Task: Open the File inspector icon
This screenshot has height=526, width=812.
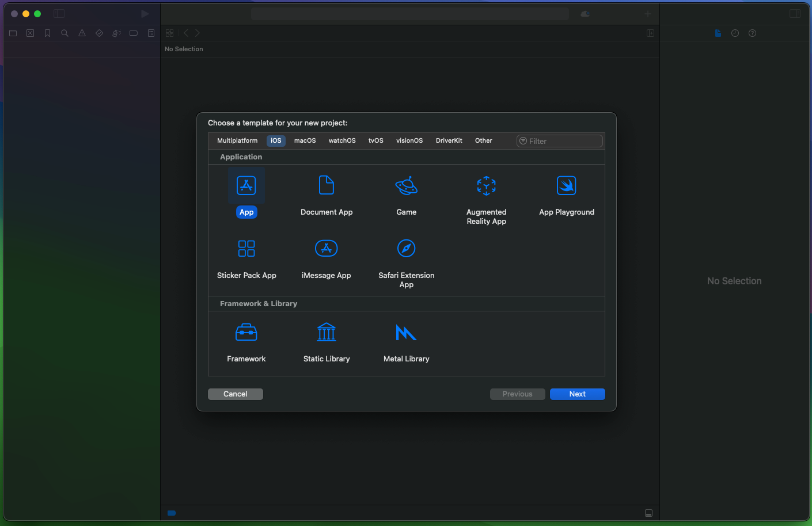Action: pyautogui.click(x=718, y=33)
